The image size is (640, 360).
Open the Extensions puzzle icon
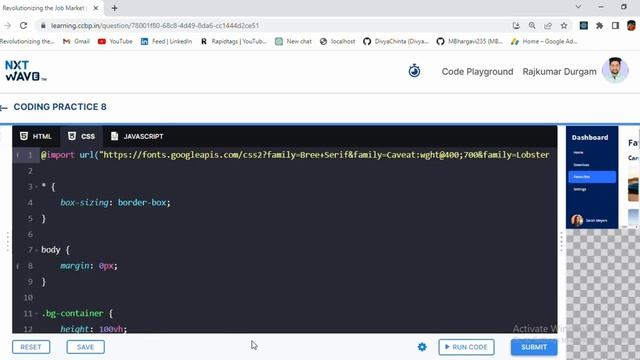599,26
